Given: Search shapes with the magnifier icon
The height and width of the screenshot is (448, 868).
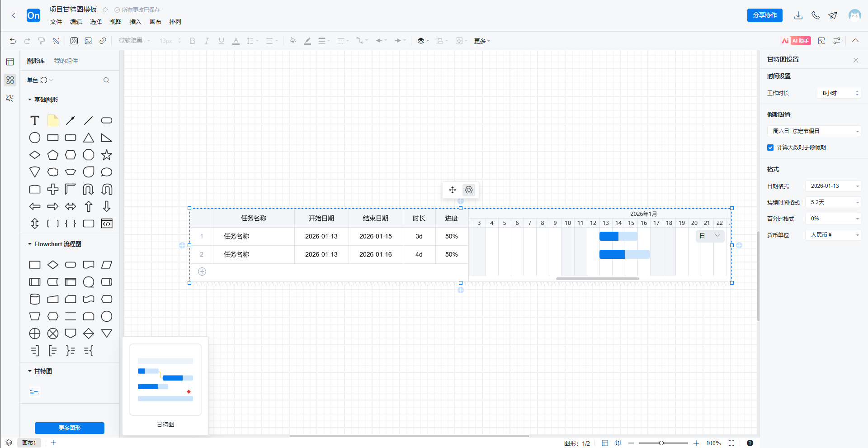Looking at the screenshot, I should coord(106,80).
